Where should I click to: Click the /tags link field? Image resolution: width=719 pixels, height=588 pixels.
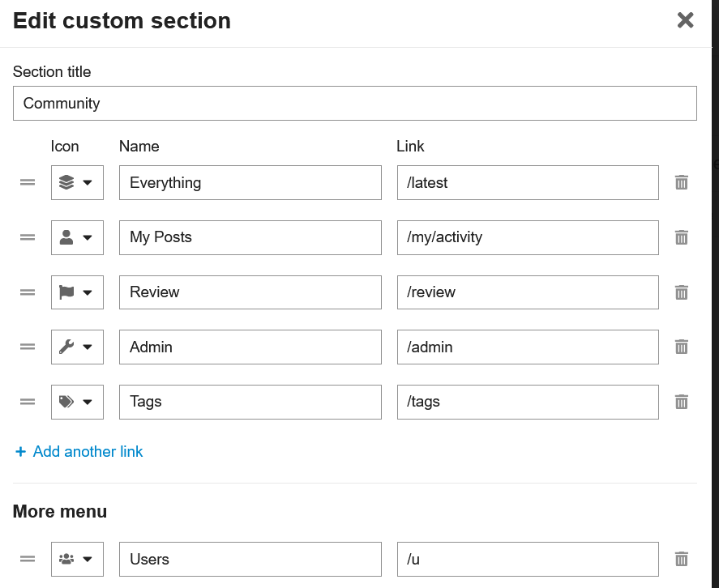[528, 402]
